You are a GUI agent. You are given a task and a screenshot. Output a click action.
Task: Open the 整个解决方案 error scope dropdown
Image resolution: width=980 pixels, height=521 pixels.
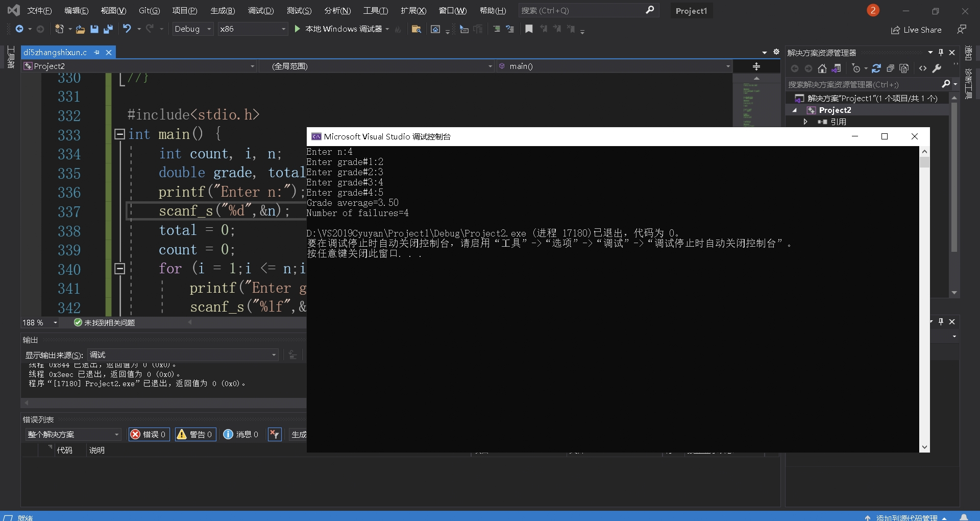pyautogui.click(x=73, y=434)
